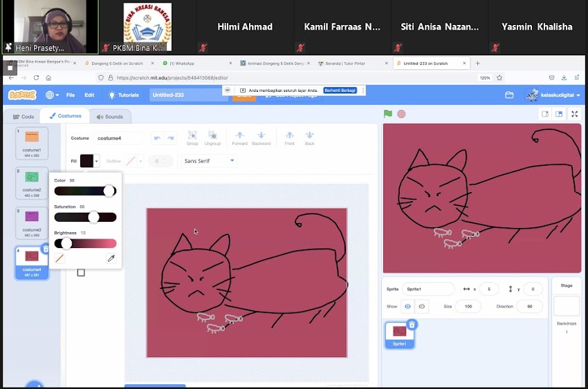Viewport: 588px width, 389px height.
Task: Select the Sprite1 thumbnail
Action: point(399,335)
